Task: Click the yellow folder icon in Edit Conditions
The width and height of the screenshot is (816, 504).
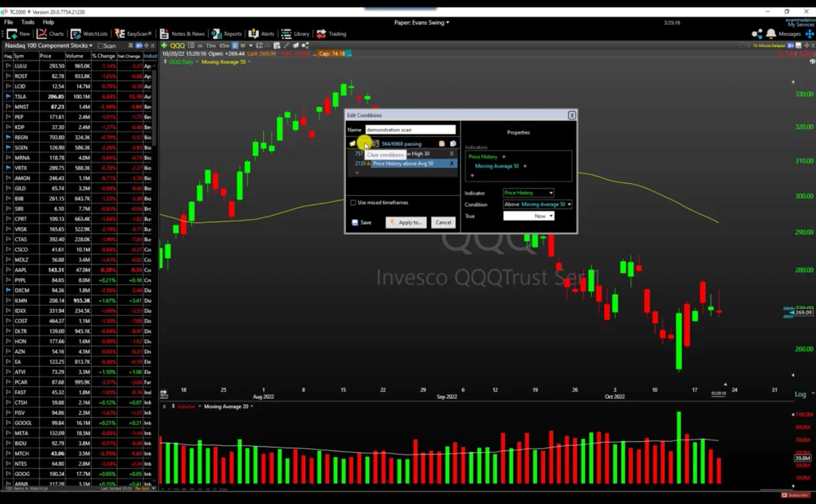Action: [x=351, y=143]
